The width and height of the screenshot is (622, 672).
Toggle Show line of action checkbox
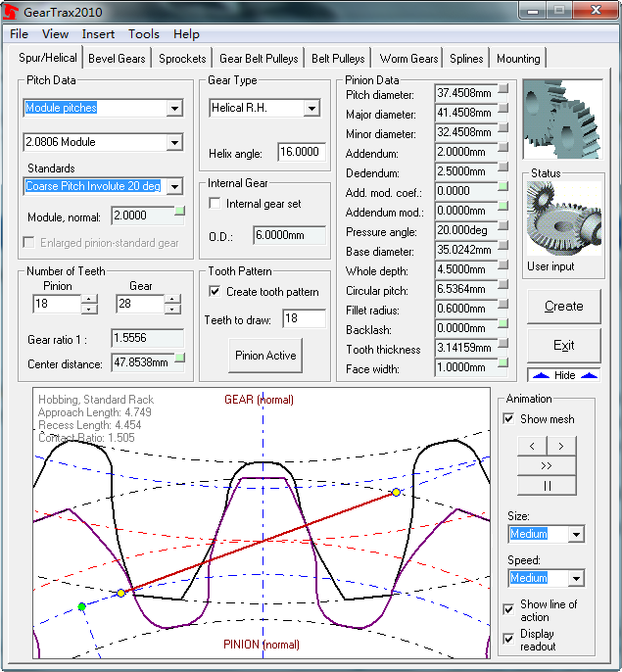tap(508, 609)
